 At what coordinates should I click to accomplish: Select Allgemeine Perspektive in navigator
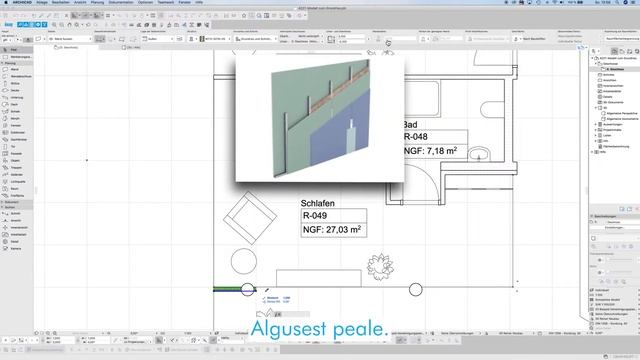coord(619,113)
